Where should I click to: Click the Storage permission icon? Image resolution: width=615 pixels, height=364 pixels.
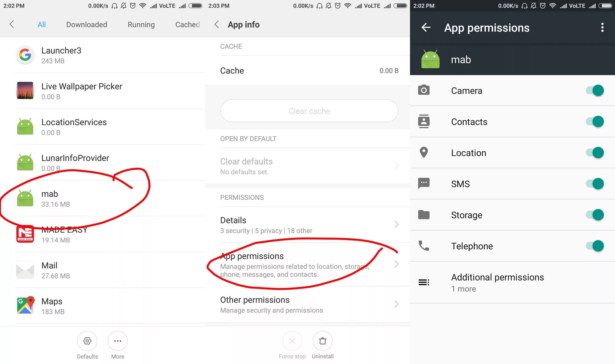pos(424,215)
